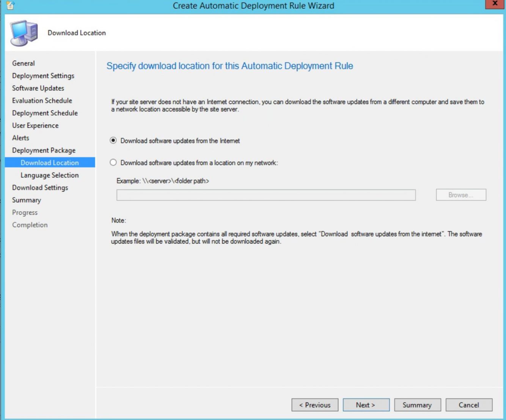The width and height of the screenshot is (506, 420).
Task: Navigate to Download Settings
Action: click(40, 187)
